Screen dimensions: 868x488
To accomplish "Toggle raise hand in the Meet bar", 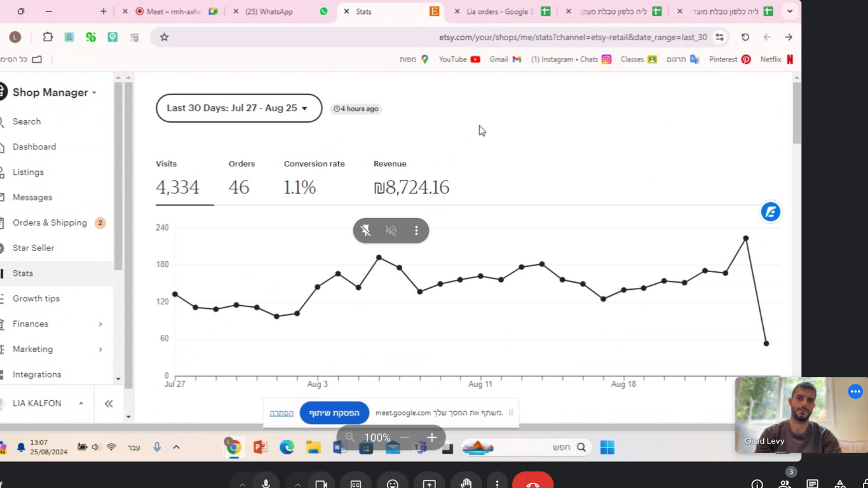I will click(466, 484).
